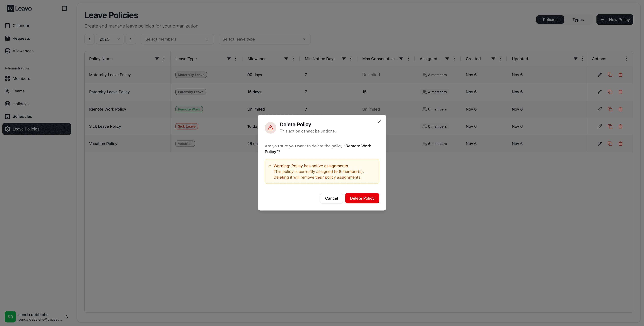Open column menu dots for Leave Type
This screenshot has width=644, height=326.
point(235,59)
